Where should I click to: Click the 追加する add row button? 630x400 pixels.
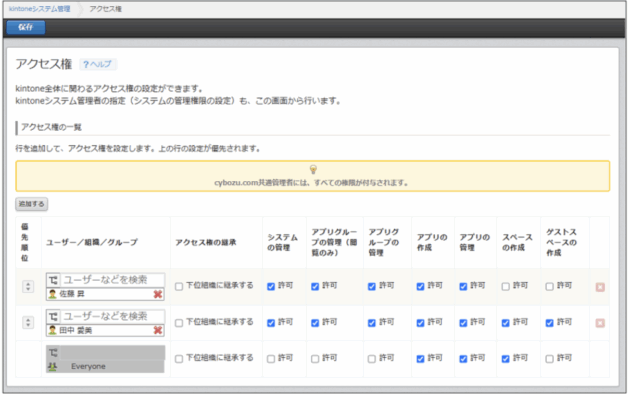pos(31,203)
